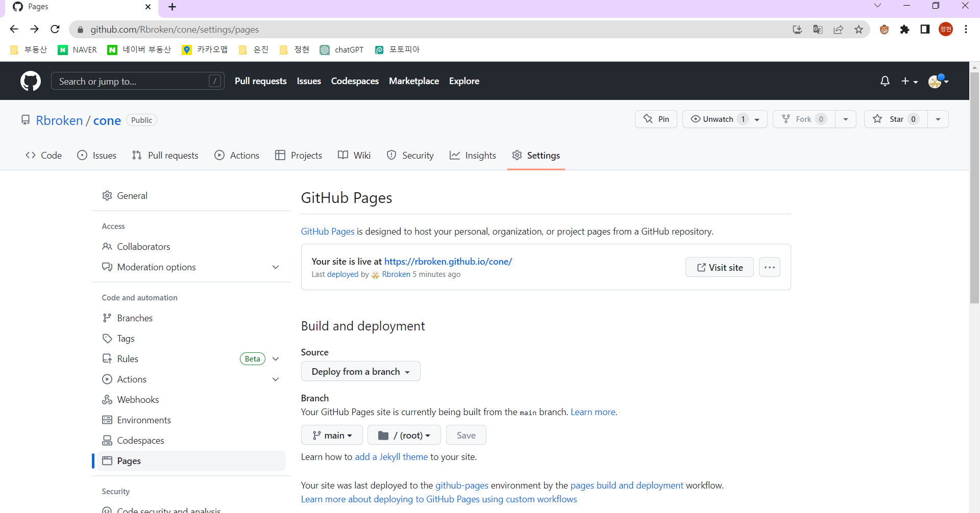Open Pull requests in the top navigation
The width and height of the screenshot is (980, 513).
[x=261, y=81]
